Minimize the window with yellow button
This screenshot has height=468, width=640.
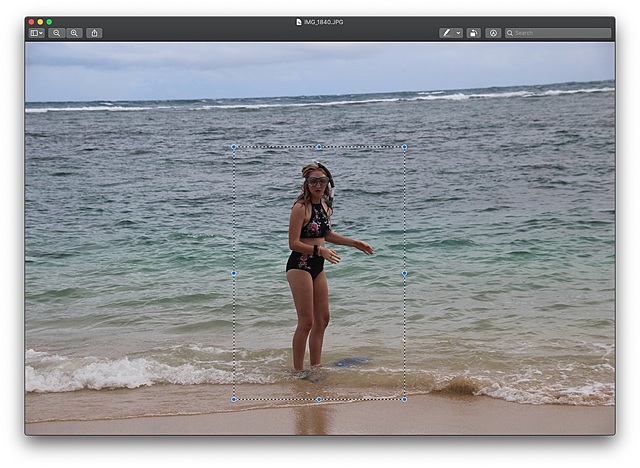[40, 22]
